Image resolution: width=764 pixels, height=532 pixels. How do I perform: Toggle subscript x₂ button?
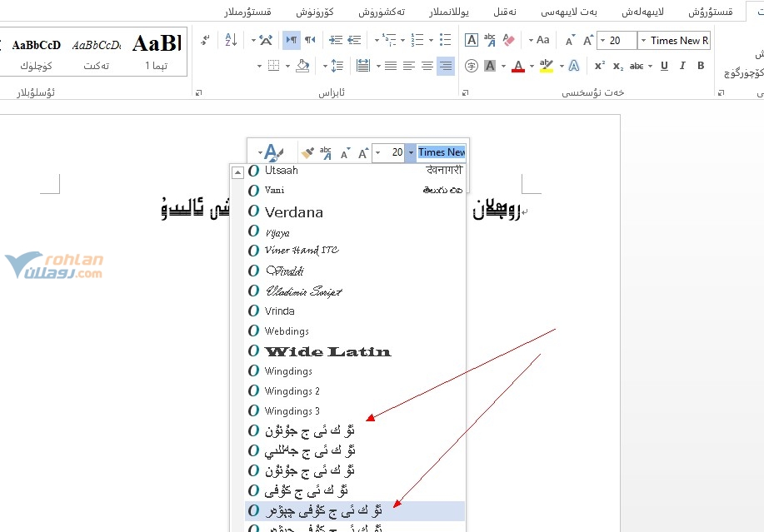618,67
